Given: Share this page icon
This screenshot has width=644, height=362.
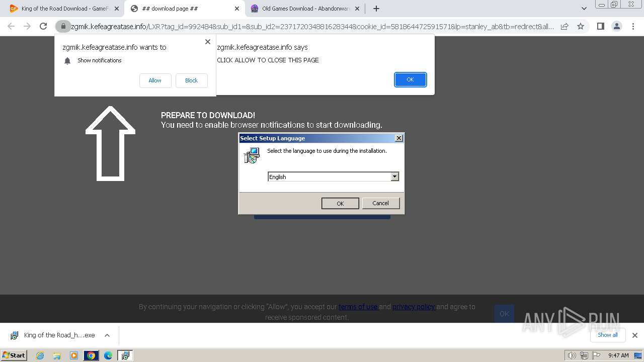Looking at the screenshot, I should 565,26.
